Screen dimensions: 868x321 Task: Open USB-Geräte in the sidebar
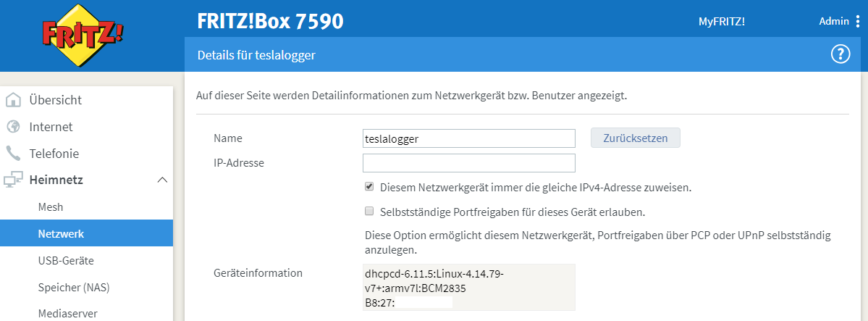65,260
